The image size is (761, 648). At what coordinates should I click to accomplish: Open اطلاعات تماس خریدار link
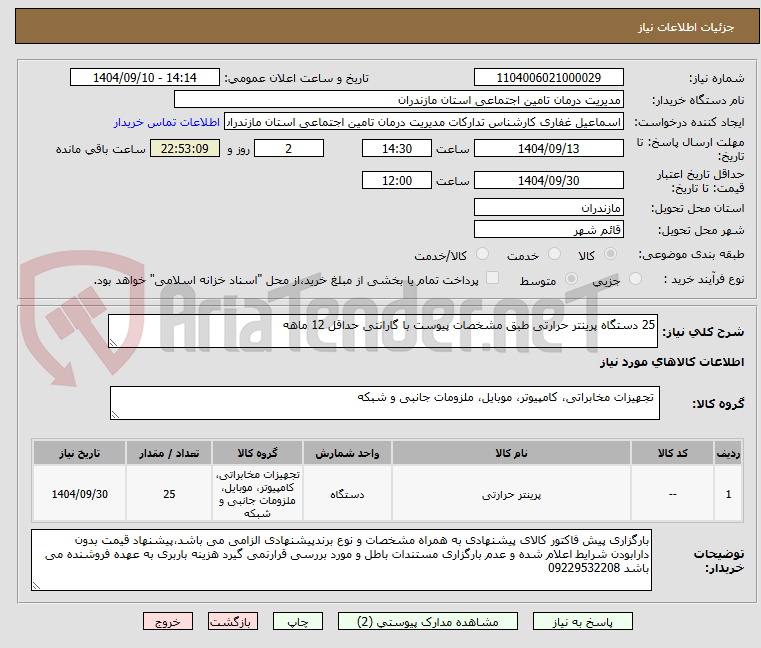click(167, 122)
